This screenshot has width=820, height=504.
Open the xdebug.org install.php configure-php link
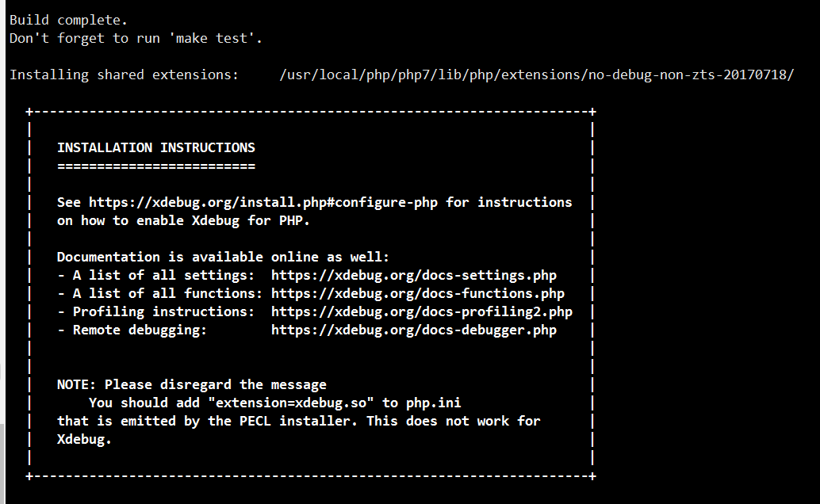(262, 203)
